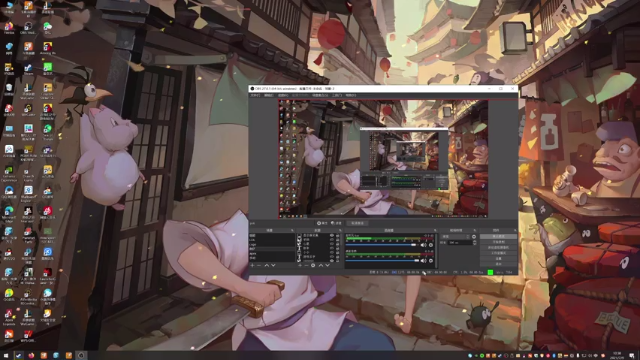Image resolution: width=640 pixels, height=360 pixels.
Task: Toggle visibility eye of first source
Action: (331, 236)
